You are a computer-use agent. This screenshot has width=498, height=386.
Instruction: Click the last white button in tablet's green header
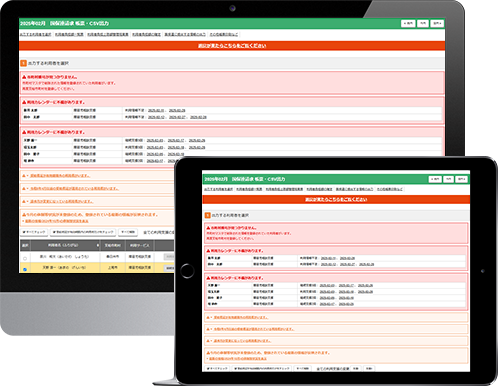(462, 179)
